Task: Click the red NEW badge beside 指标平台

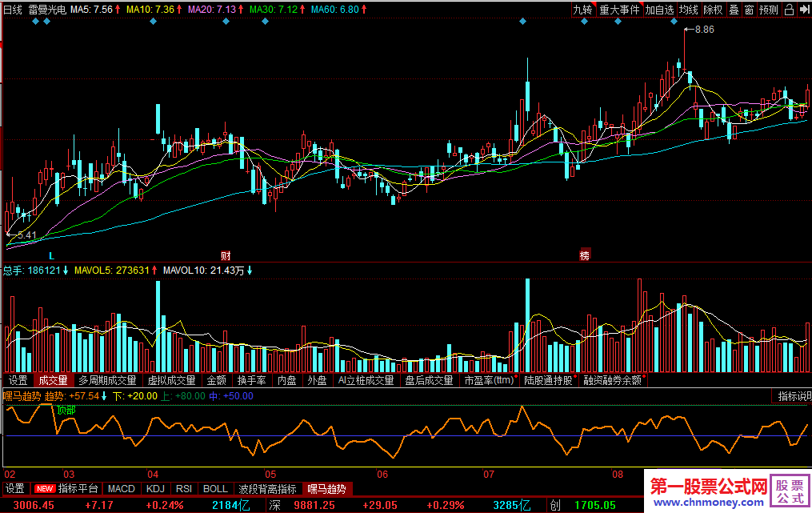Action: click(45, 489)
